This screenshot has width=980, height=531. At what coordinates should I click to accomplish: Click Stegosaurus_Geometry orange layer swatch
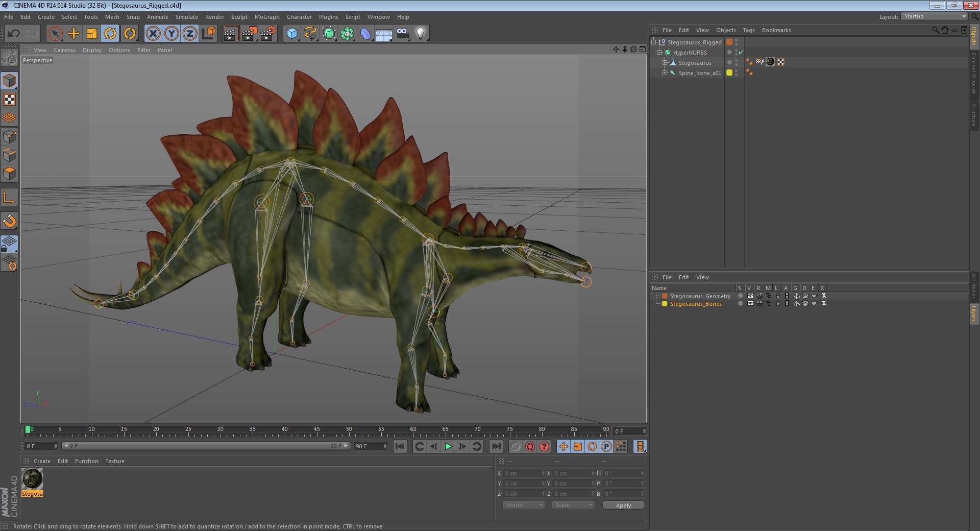(x=665, y=296)
